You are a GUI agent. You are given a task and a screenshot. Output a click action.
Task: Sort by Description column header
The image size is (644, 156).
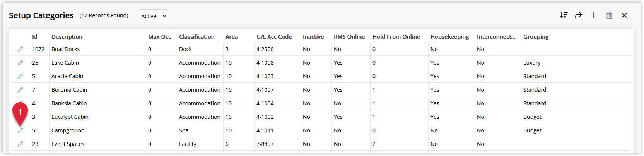[67, 37]
